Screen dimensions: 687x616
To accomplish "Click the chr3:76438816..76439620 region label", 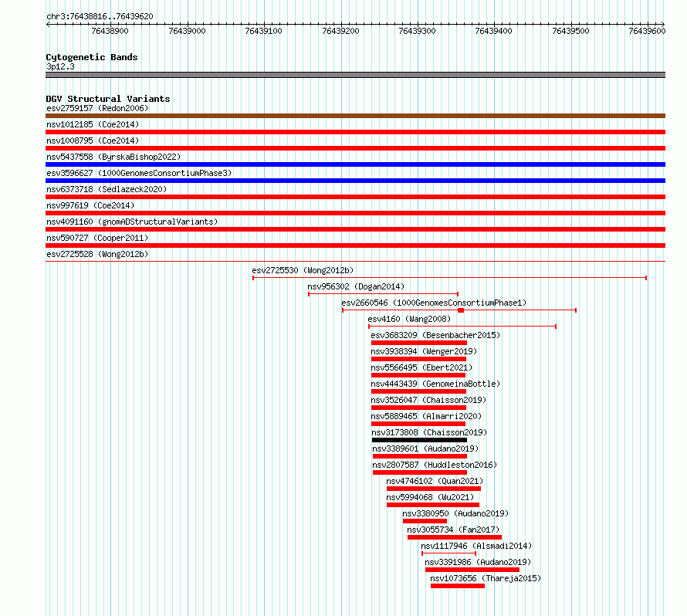I will pos(100,16).
